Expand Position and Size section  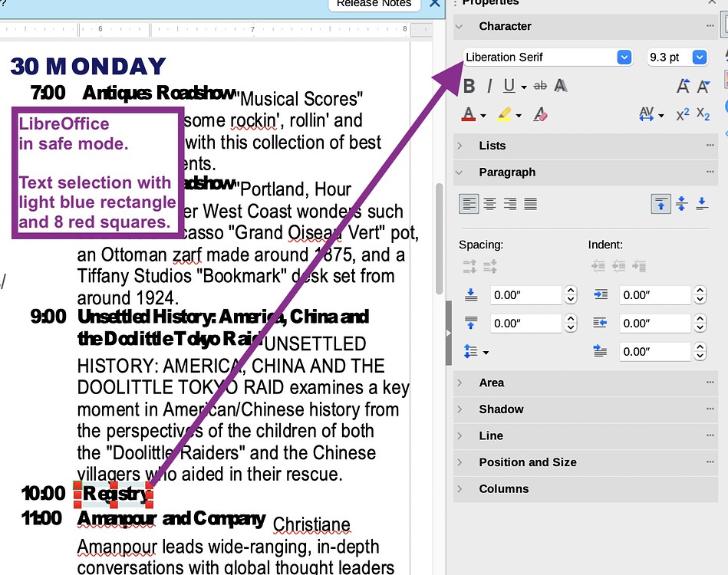[460, 462]
